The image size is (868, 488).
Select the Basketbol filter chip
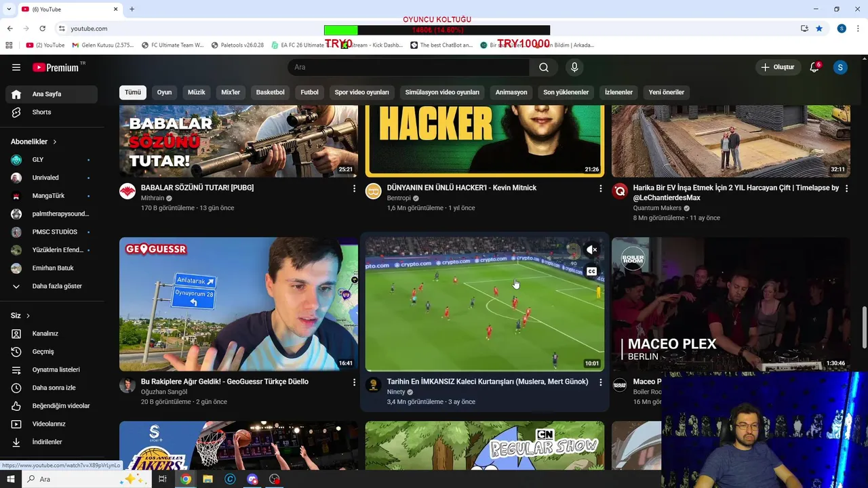[270, 92]
